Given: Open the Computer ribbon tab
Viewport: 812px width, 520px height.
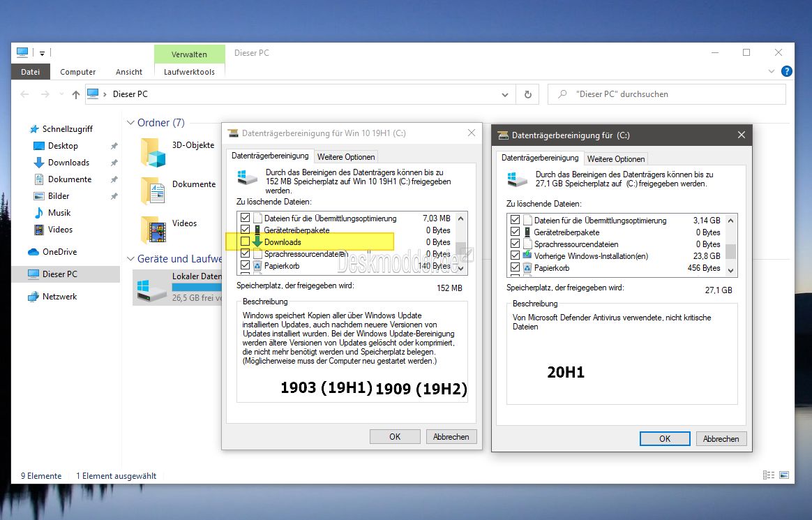Looking at the screenshot, I should pos(77,72).
